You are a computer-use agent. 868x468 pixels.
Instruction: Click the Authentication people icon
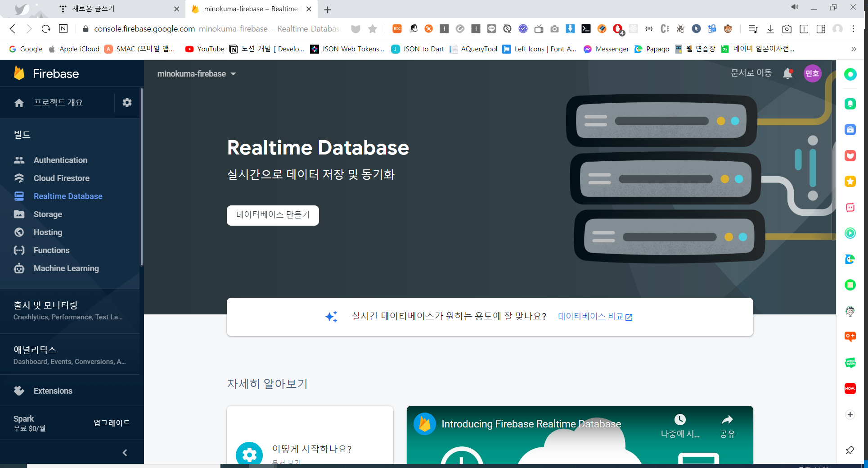pos(19,160)
